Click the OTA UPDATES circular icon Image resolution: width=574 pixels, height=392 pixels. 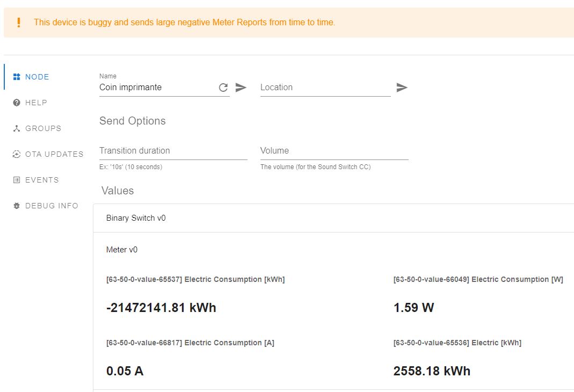pos(17,154)
